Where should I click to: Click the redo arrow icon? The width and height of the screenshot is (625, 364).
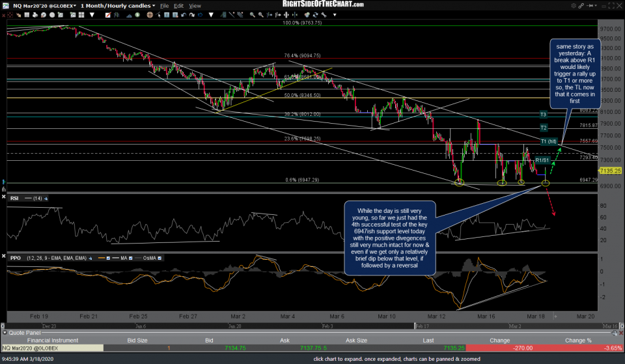191,15
